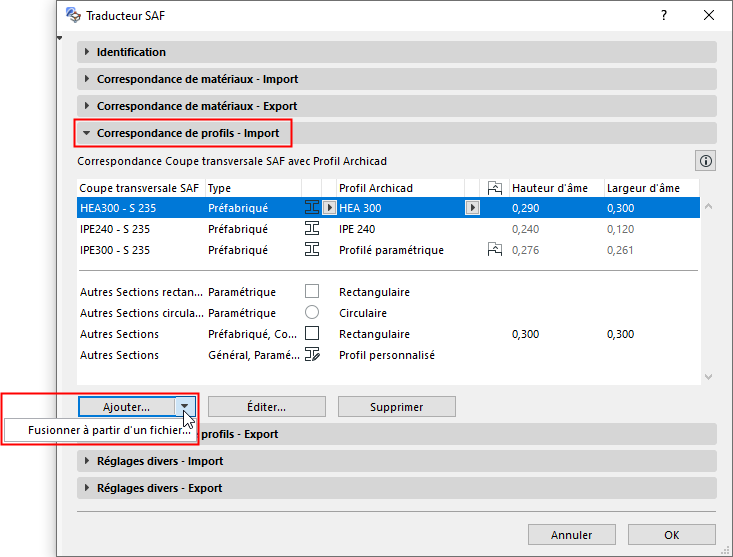Select the HEA300 - S 235 row
This screenshot has height=557, width=733.
click(x=388, y=207)
